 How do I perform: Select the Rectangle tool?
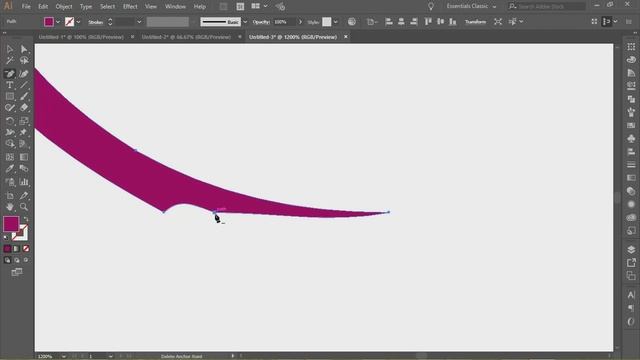[x=10, y=96]
